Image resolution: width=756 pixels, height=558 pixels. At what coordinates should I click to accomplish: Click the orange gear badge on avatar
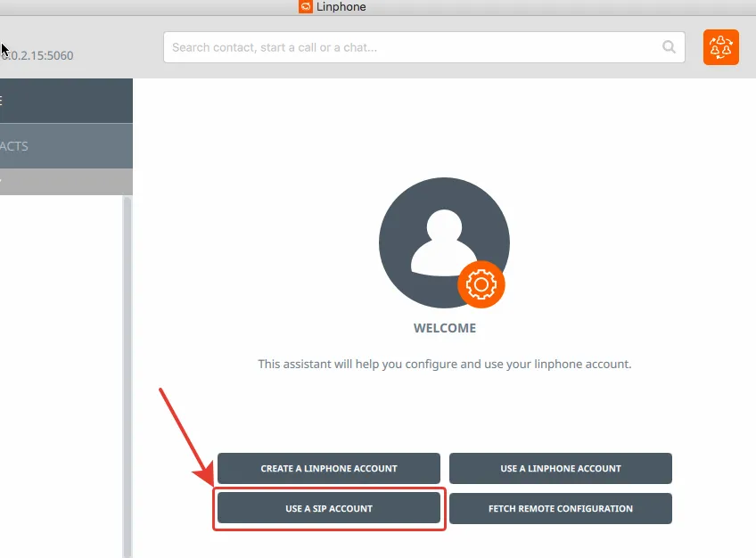(x=481, y=284)
